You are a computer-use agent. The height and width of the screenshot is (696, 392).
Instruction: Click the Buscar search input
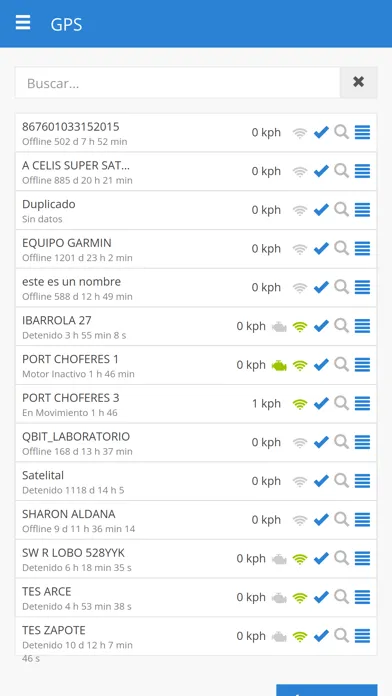coord(178,83)
